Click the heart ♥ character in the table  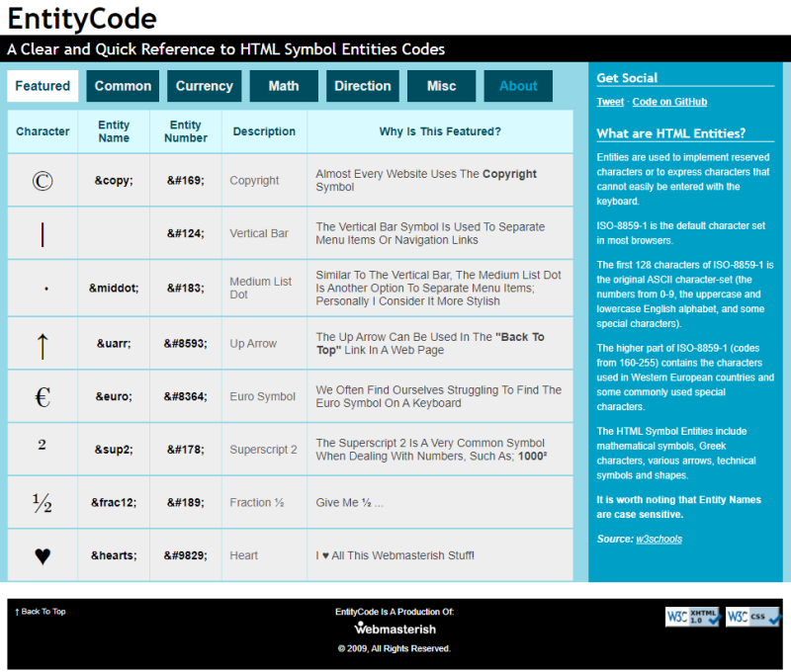pos(41,554)
